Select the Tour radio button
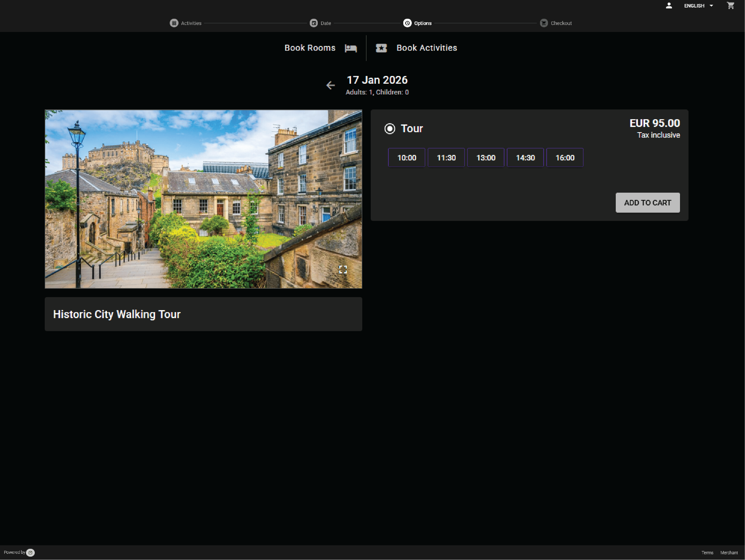The image size is (745, 560). (390, 129)
